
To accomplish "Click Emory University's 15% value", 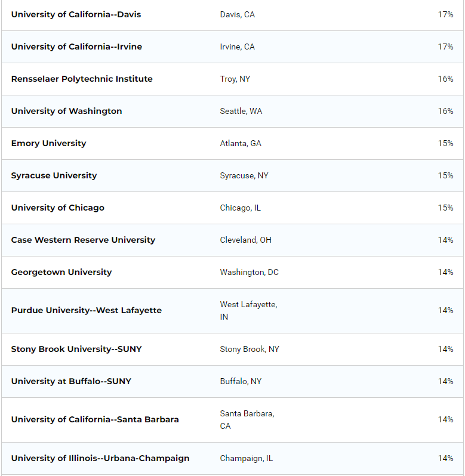I will (x=445, y=143).
